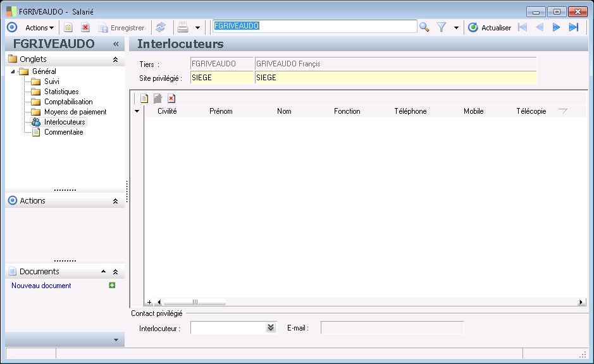This screenshot has height=364, width=594.
Task: Open the Interlocuteur combo box dropdown
Action: [271, 327]
